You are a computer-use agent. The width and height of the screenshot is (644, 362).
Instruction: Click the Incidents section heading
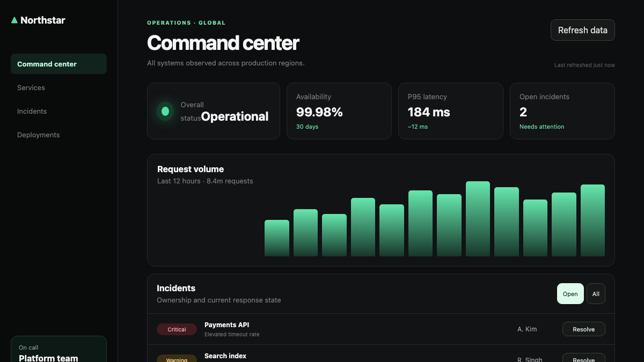pos(176,288)
